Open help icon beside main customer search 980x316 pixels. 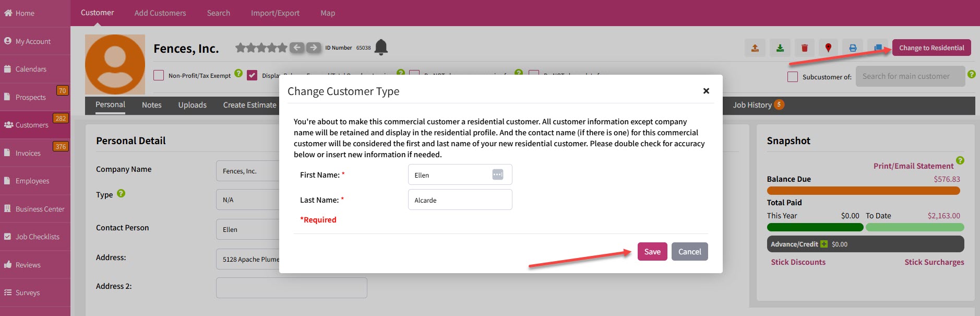972,74
